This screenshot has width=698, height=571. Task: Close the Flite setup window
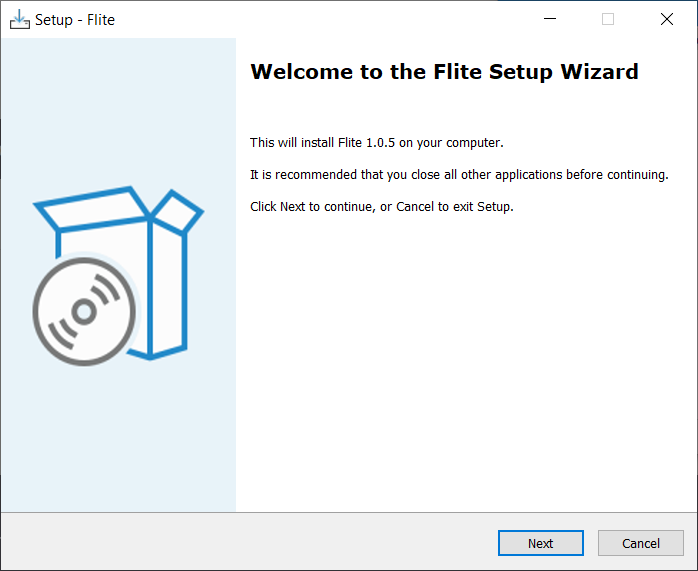(x=667, y=19)
